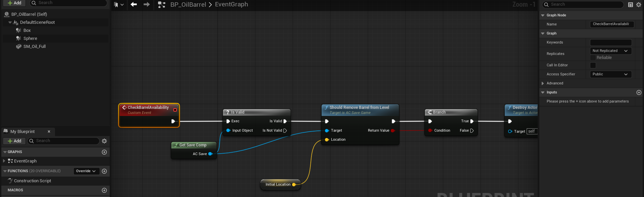The height and width of the screenshot is (197, 644).
Task: Open Details panel settings gear
Action: [x=639, y=5]
